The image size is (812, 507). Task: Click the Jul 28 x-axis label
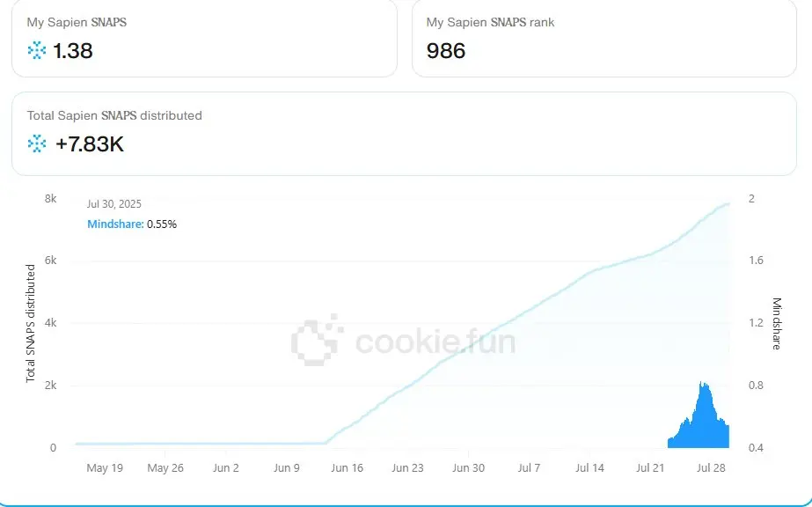[x=711, y=467]
